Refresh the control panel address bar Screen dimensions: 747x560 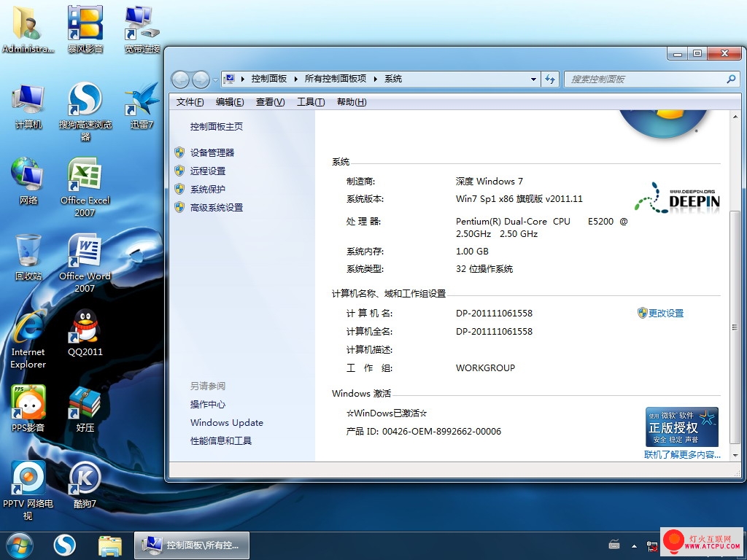[x=550, y=79]
